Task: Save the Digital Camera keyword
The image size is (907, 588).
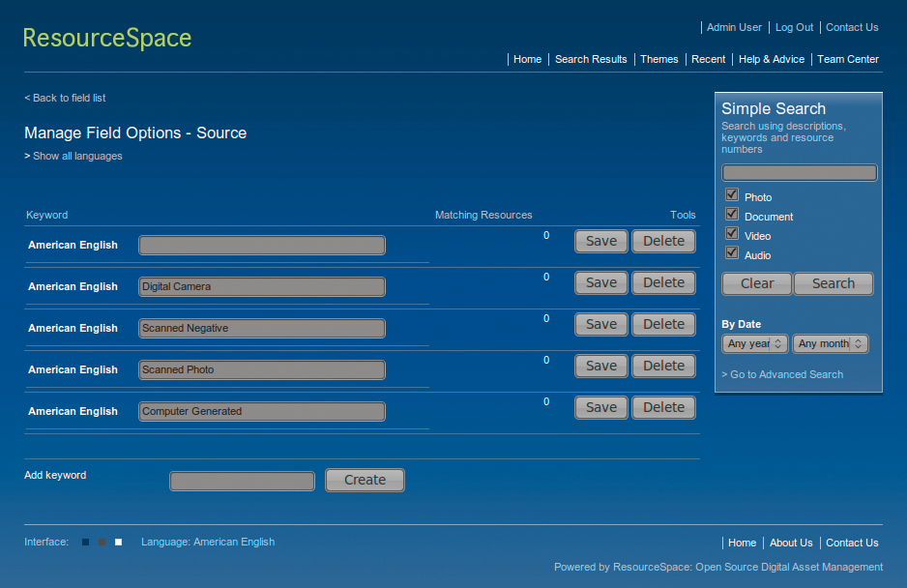Action: [x=601, y=283]
